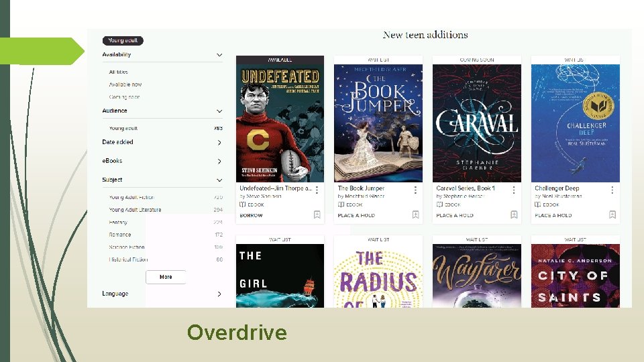Open Challenger Deep options menu icon
644x362 pixels.
pyautogui.click(x=612, y=190)
